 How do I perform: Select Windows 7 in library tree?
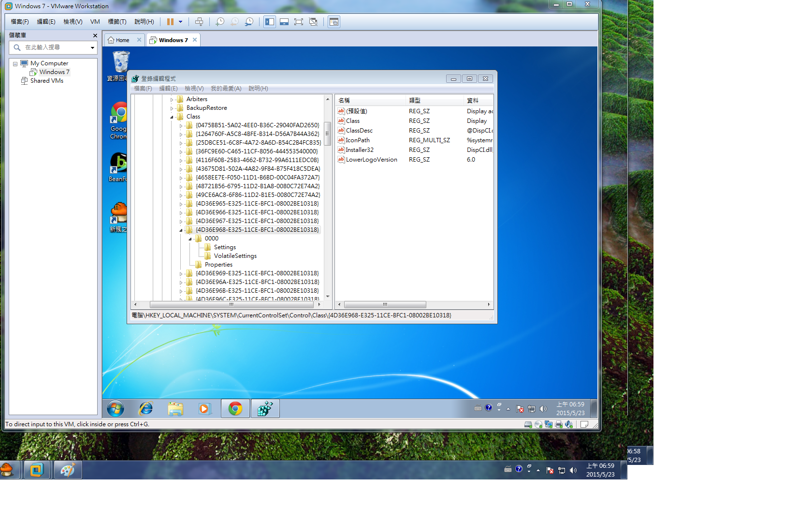coord(54,72)
